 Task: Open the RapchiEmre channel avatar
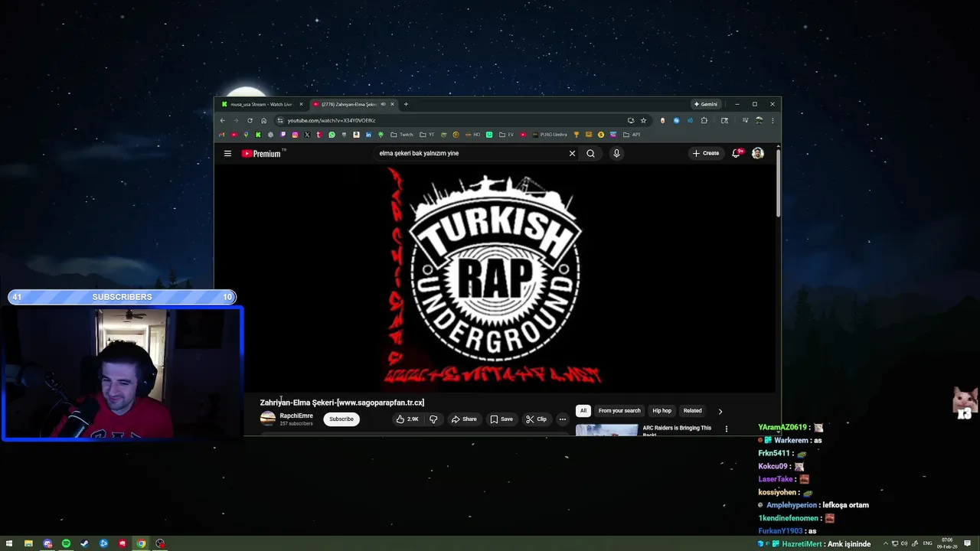268,419
